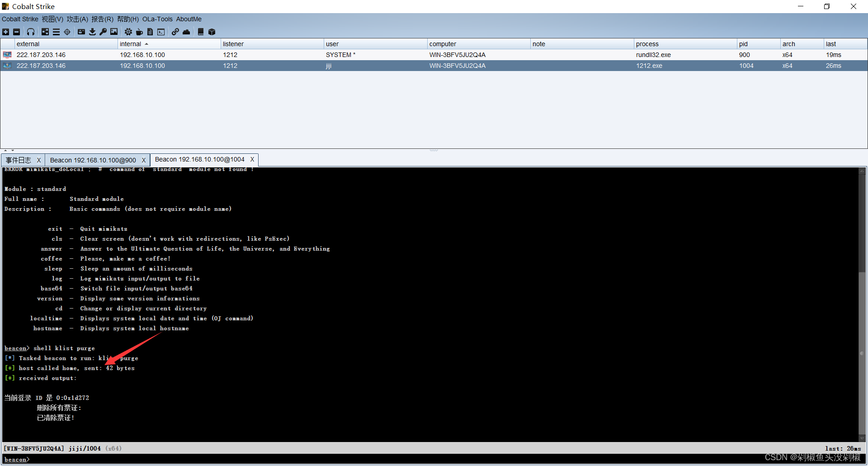Click the terminal scripted web delivery icon

click(161, 32)
